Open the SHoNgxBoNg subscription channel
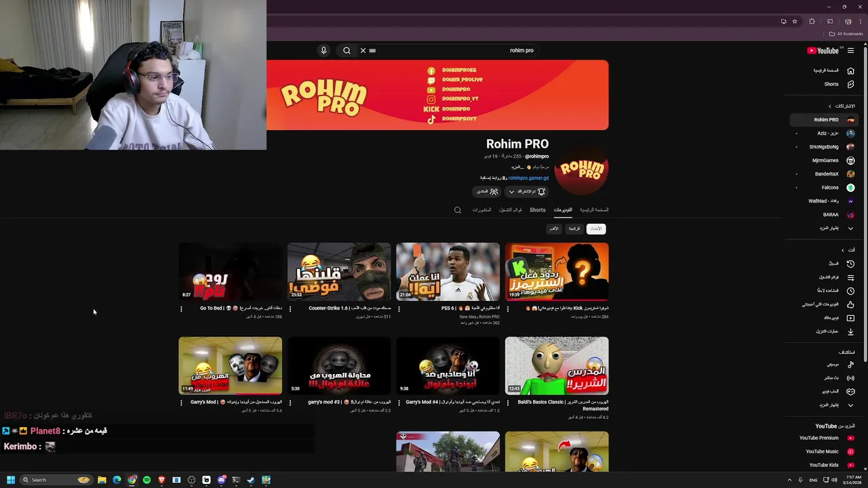The width and height of the screenshot is (868, 488). pyautogui.click(x=825, y=146)
